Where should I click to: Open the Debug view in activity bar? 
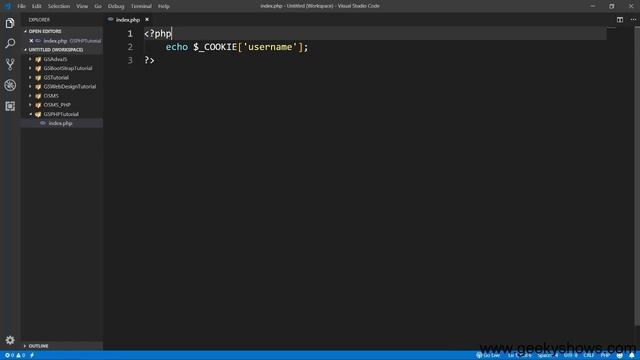10,85
